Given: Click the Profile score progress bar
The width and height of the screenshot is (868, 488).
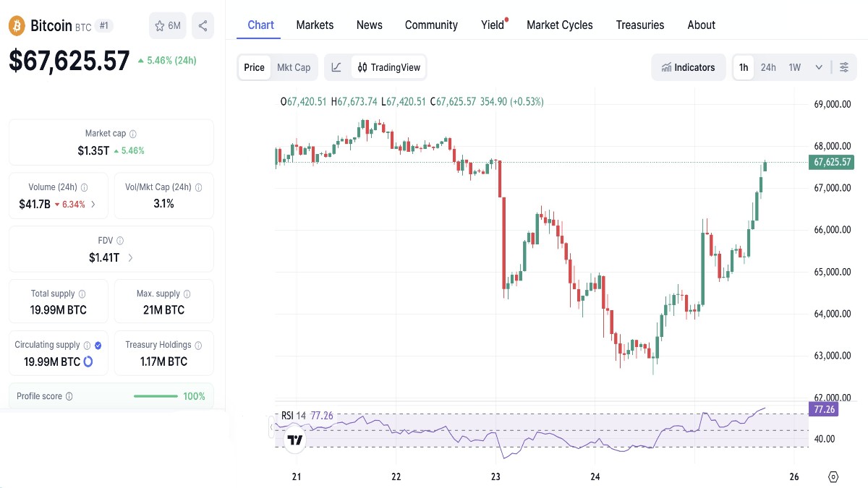Looking at the screenshot, I should pyautogui.click(x=156, y=396).
